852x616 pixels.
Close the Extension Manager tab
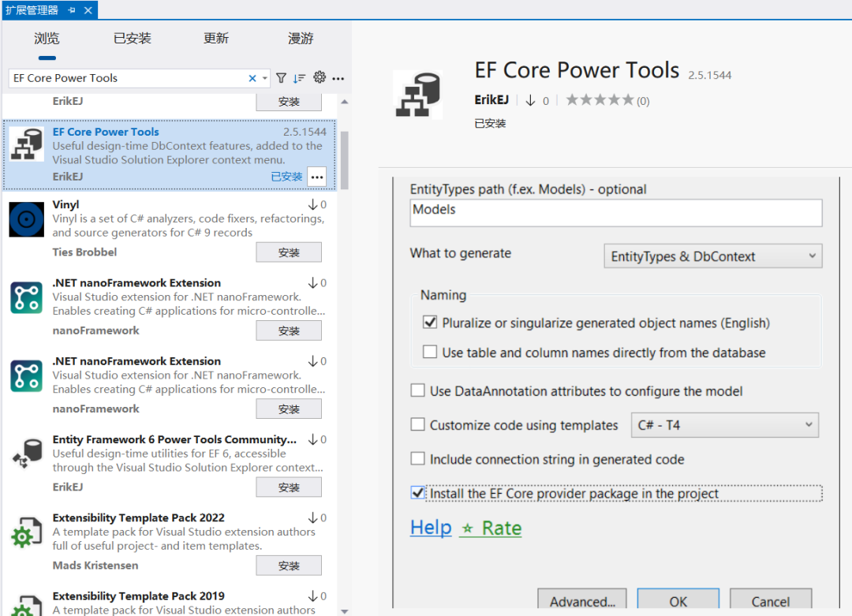point(88,9)
